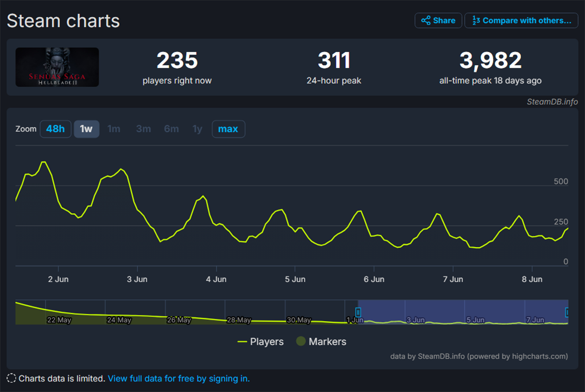Click the SteamDB.info credit above chart

(552, 102)
